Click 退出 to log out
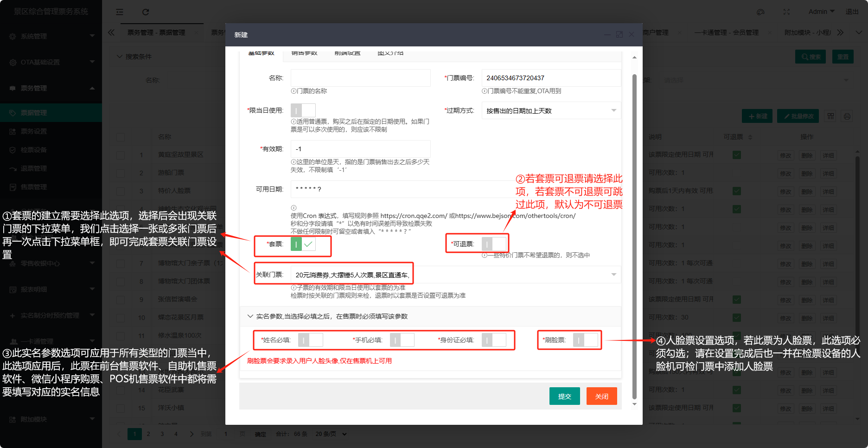Screen dimensions: 868x448 (852, 12)
